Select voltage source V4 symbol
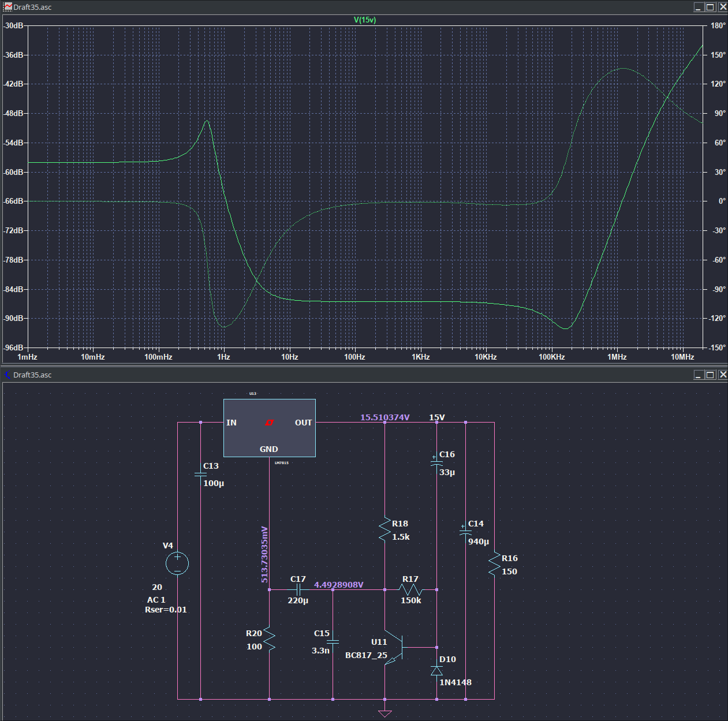 177,563
